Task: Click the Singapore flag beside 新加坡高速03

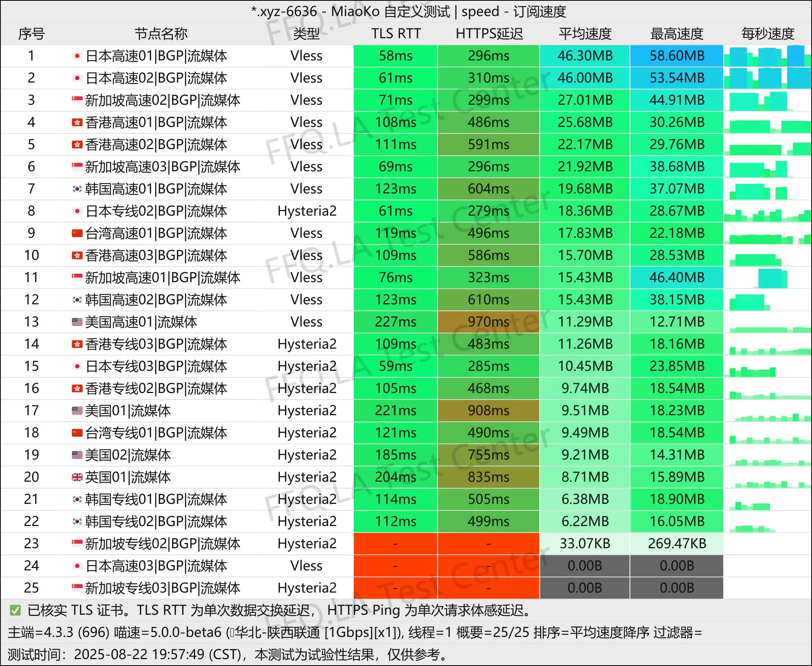Action: (77, 167)
